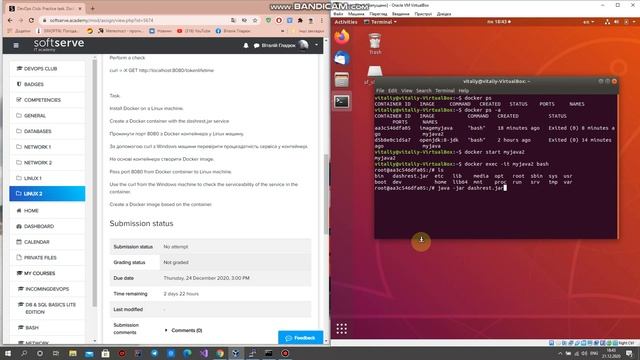Open Microsoft Edge from the taskbar

click(x=187, y=353)
